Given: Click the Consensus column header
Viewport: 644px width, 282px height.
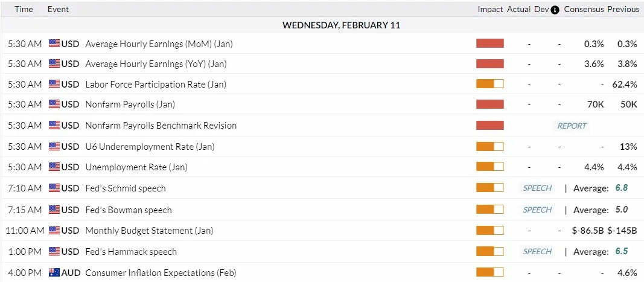Looking at the screenshot, I should coord(583,9).
